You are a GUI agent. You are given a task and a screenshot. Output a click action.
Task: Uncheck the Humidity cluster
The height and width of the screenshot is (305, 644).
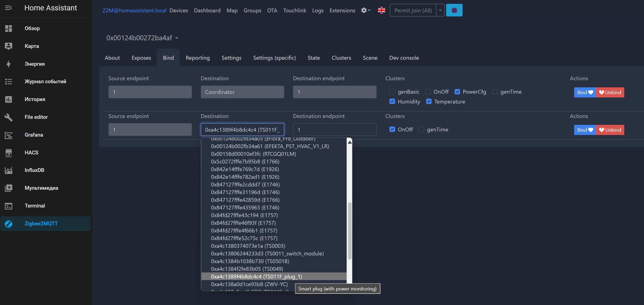[392, 102]
